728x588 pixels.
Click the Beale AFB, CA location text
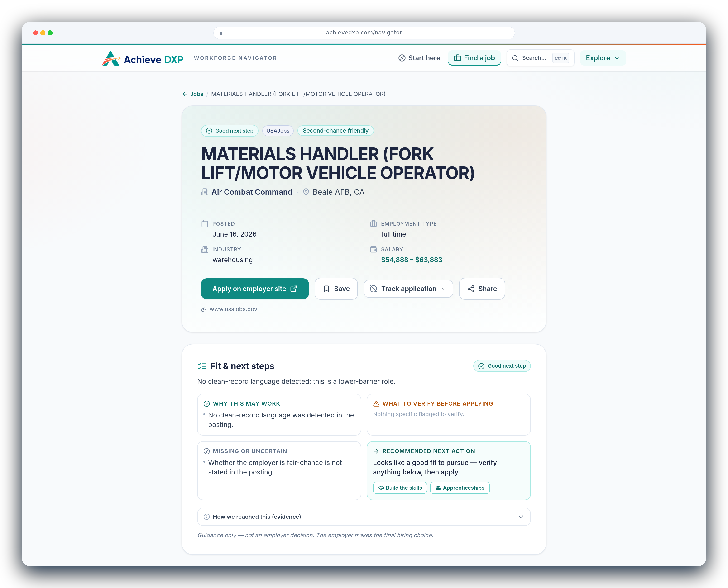coord(339,192)
